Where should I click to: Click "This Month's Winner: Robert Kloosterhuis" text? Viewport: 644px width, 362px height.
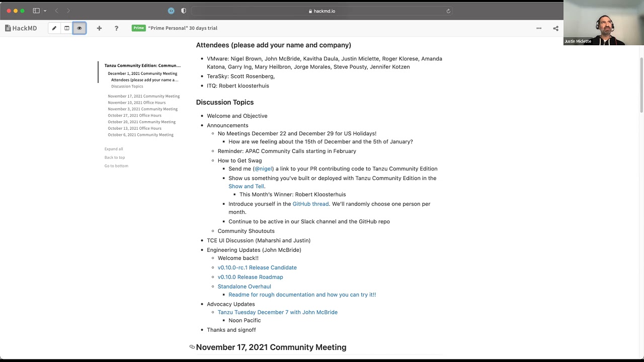point(292,195)
